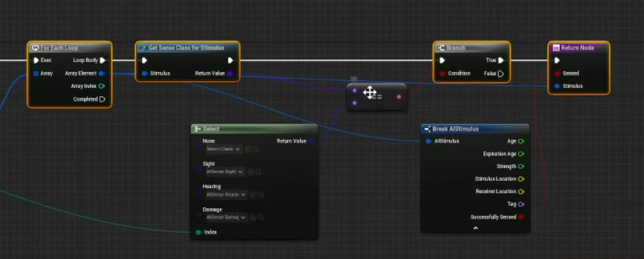Click the Branch Condition input pin

click(x=442, y=73)
